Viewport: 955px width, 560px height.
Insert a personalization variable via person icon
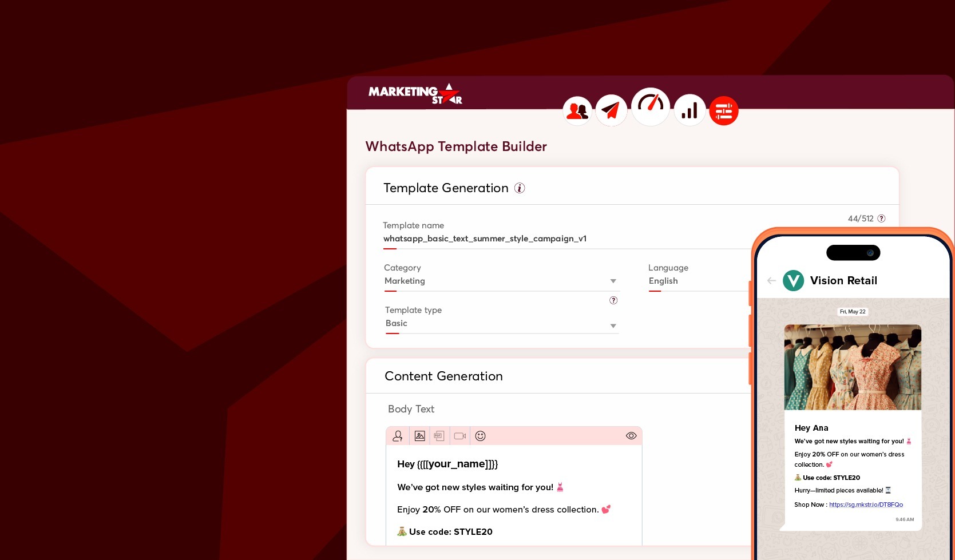(x=398, y=436)
